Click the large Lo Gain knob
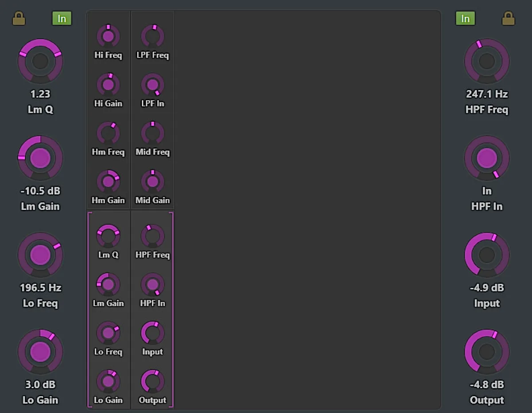The image size is (532, 413). coord(40,351)
